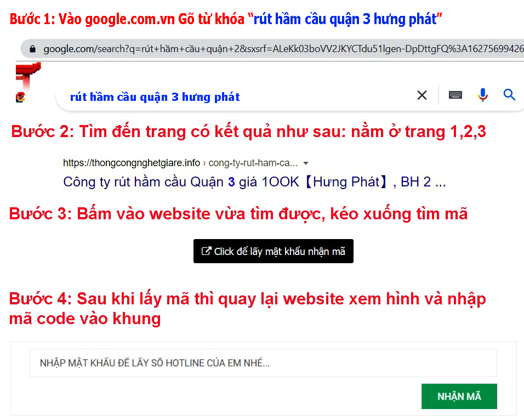This screenshot has height=420, width=524.
Task: Click the NHẬN MÃ green button
Action: 459,396
